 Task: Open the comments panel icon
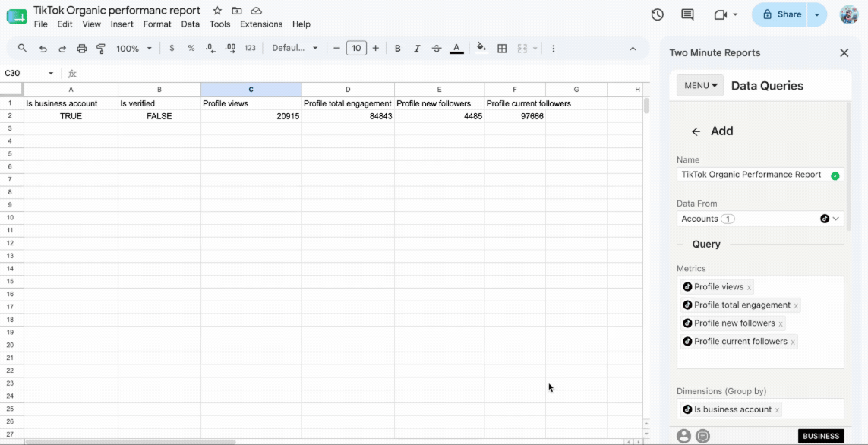click(687, 15)
